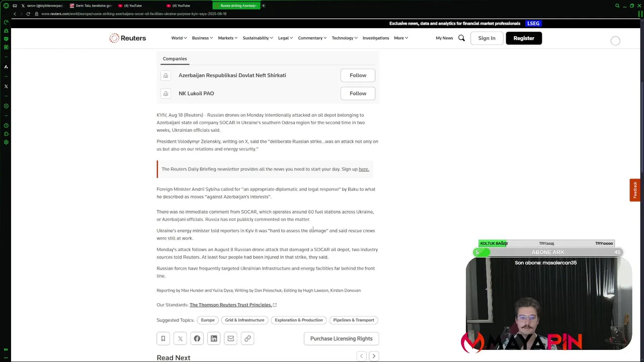The image size is (644, 362).
Task: Select the Exploration & Production topic tag
Action: click(x=299, y=320)
